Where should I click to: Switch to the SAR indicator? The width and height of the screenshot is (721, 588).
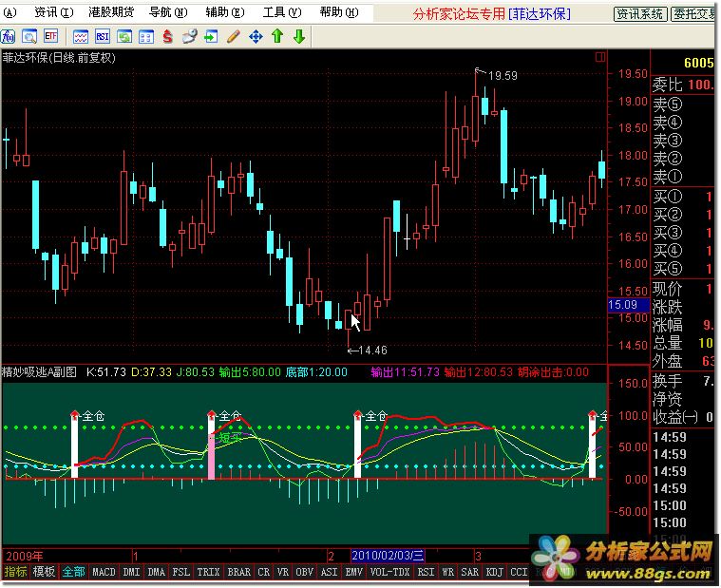pyautogui.click(x=470, y=572)
